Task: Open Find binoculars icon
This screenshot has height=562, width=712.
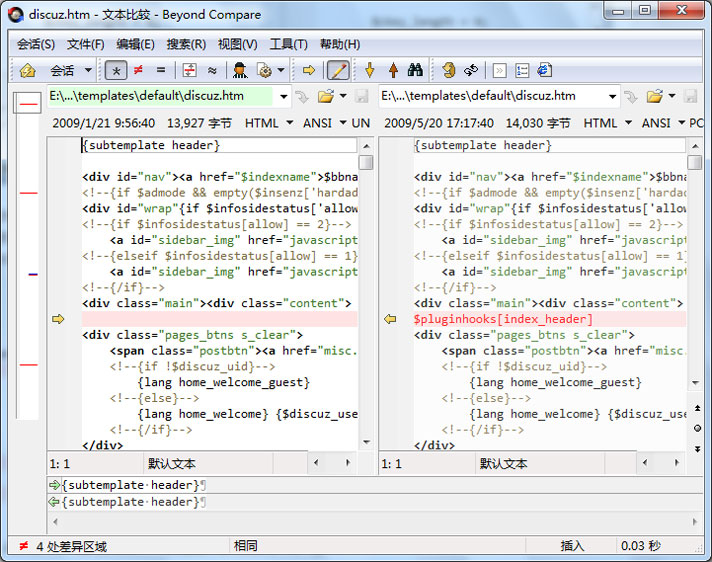Action: pyautogui.click(x=415, y=70)
